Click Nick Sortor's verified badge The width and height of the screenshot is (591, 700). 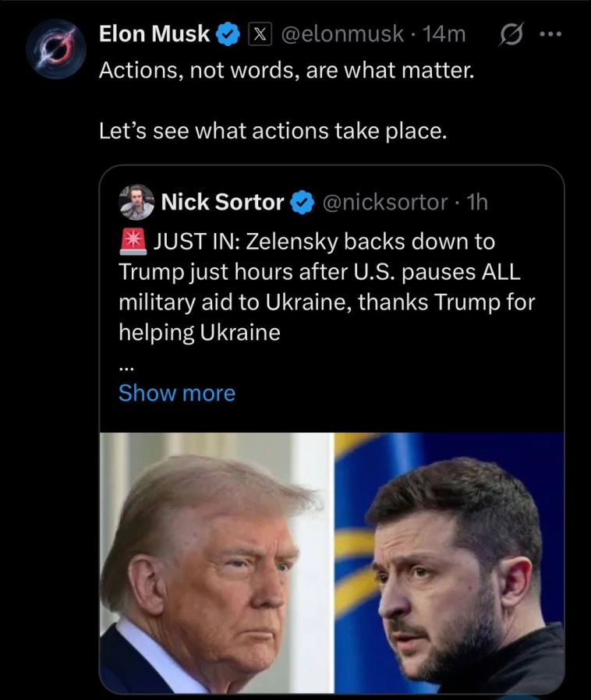pyautogui.click(x=301, y=203)
